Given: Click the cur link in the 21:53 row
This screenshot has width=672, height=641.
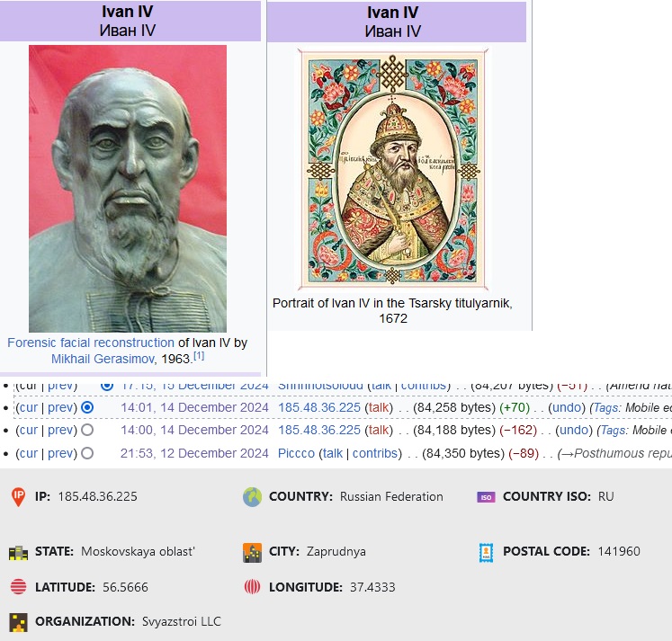Looking at the screenshot, I should pyautogui.click(x=29, y=453).
